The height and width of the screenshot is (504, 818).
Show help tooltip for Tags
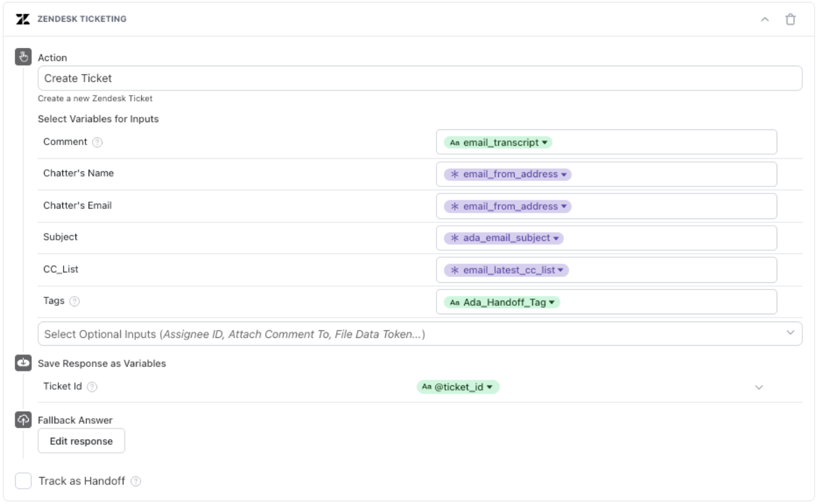tap(75, 301)
